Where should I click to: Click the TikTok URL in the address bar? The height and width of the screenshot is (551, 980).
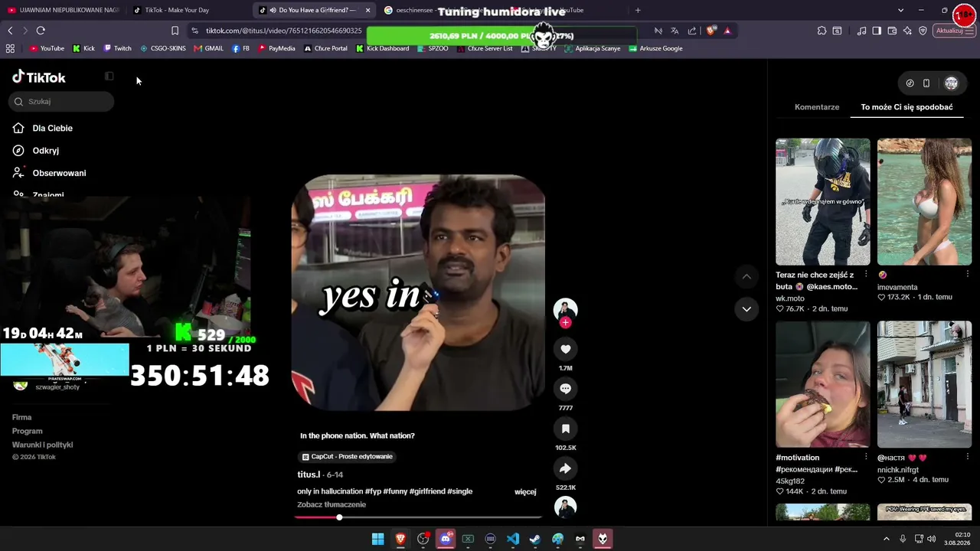[x=284, y=31]
